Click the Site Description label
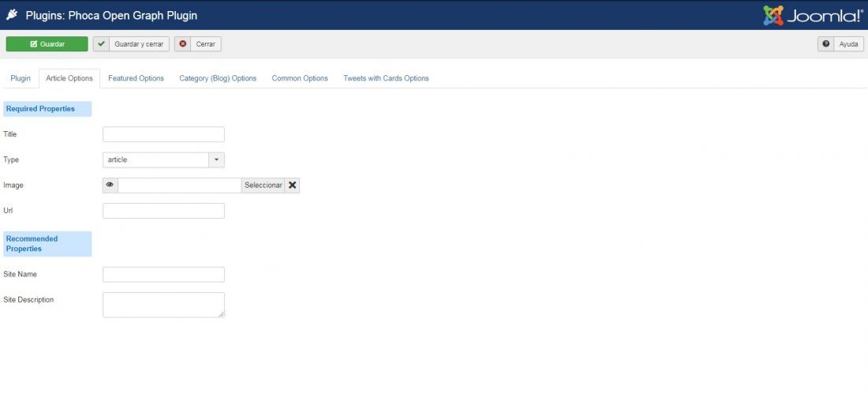 tap(28, 300)
